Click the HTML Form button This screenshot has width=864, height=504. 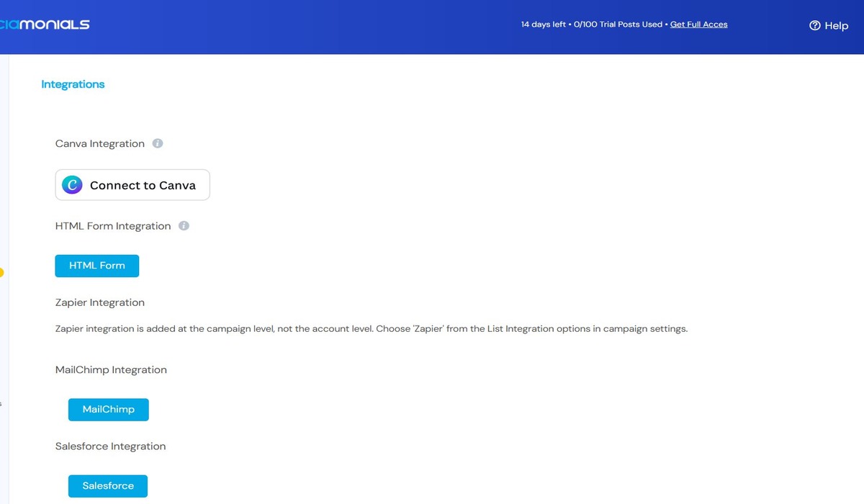coord(97,266)
